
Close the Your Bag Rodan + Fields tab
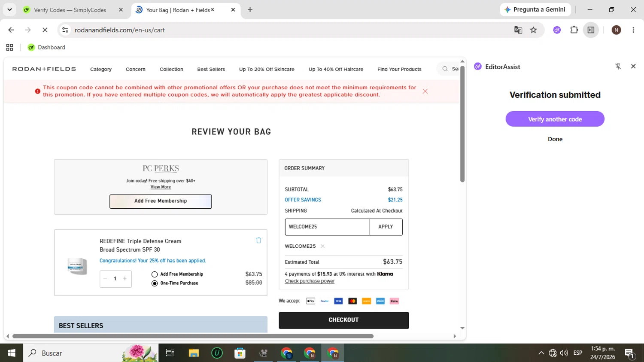pyautogui.click(x=233, y=10)
